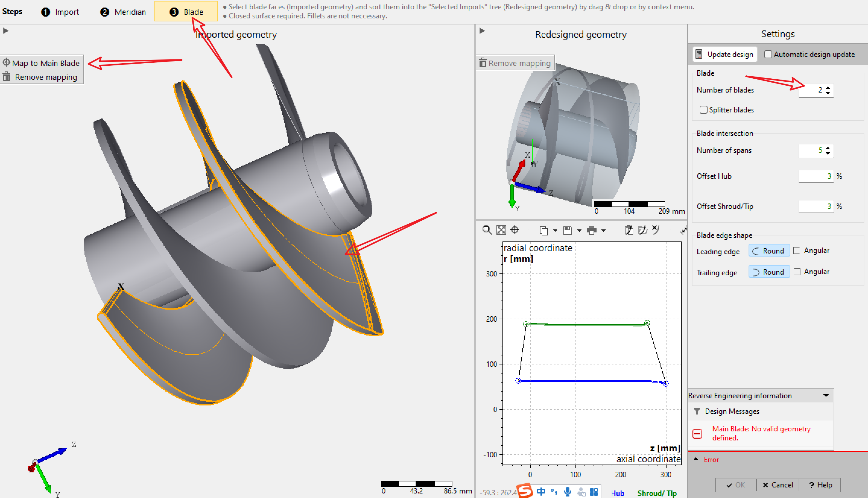Click the fit view diagram icon

coord(501,230)
